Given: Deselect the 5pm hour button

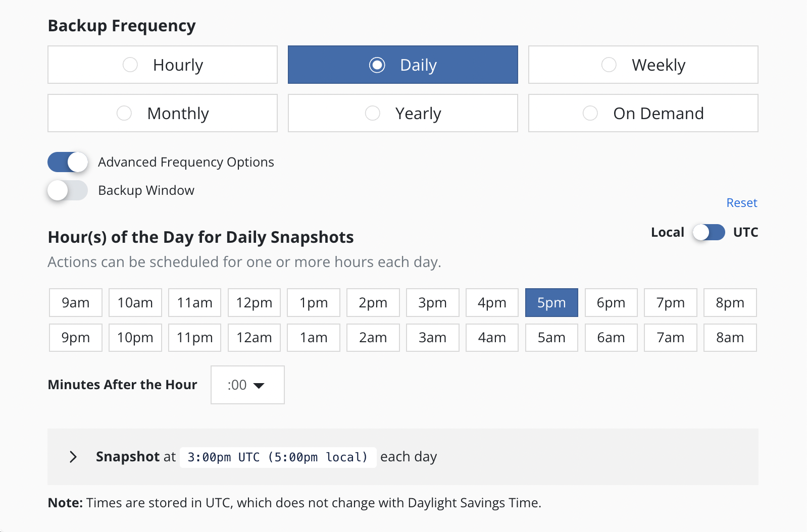Looking at the screenshot, I should (551, 303).
